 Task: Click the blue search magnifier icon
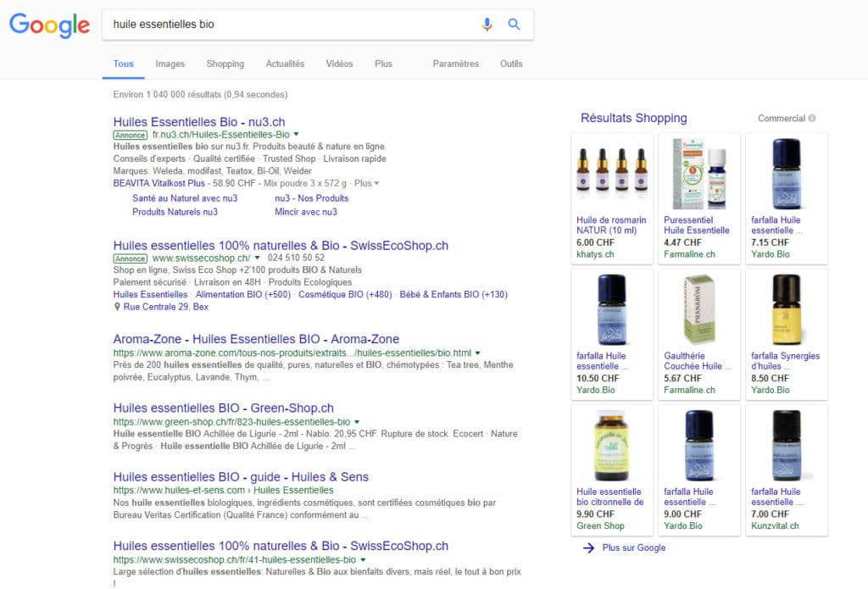[514, 25]
